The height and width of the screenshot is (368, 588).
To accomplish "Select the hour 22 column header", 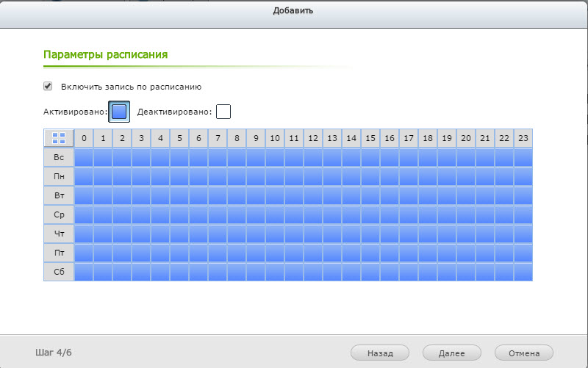I will tap(504, 138).
